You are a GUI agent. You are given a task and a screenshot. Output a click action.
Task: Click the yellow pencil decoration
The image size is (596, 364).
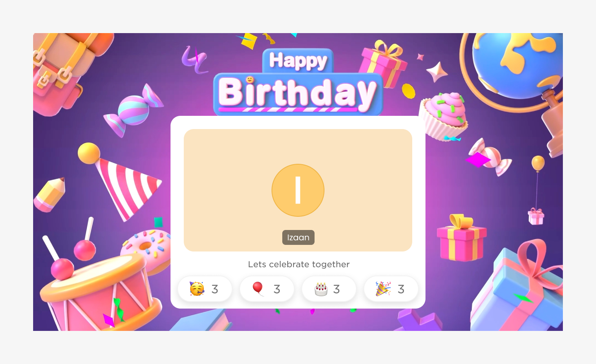pyautogui.click(x=50, y=194)
